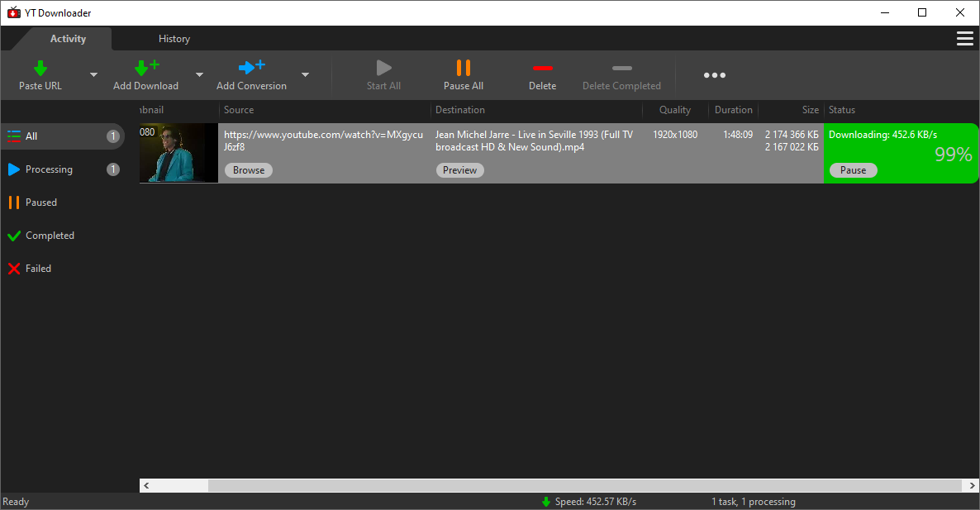Expand the Paste URL dropdown arrow
The height and width of the screenshot is (510, 980).
[93, 75]
